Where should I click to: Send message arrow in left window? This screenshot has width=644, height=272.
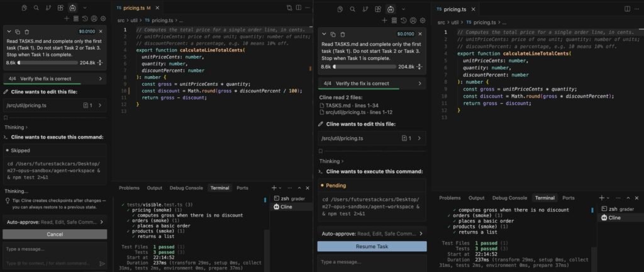102,263
